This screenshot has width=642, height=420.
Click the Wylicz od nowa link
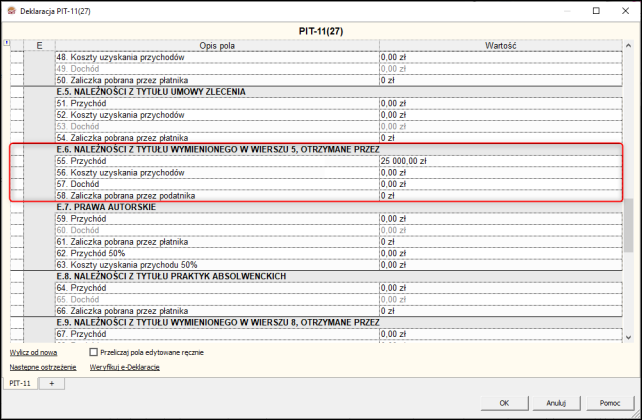[x=34, y=352]
